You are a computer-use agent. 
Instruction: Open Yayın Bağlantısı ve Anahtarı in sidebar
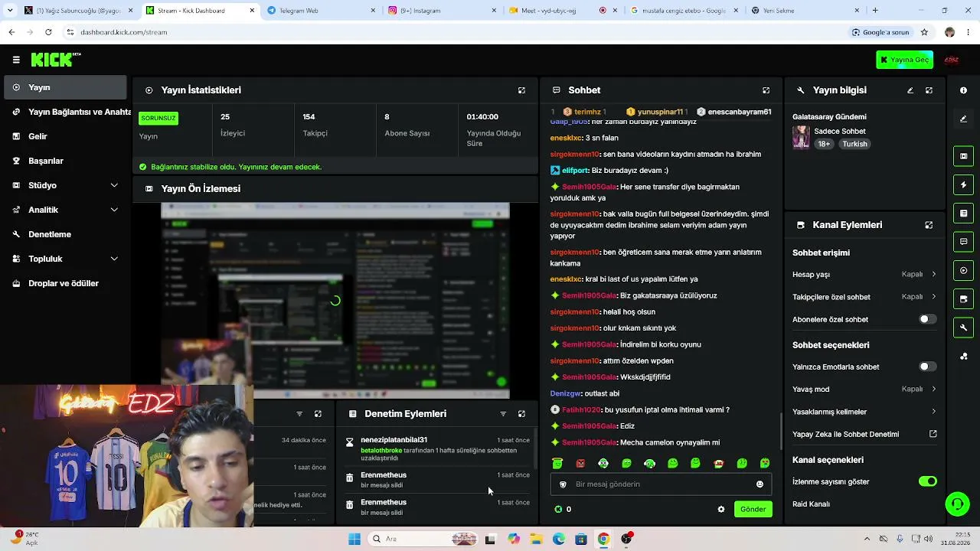69,112
